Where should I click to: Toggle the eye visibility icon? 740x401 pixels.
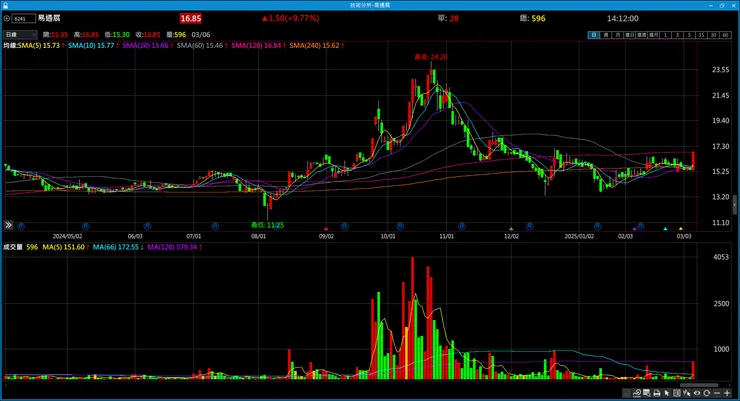(697, 393)
